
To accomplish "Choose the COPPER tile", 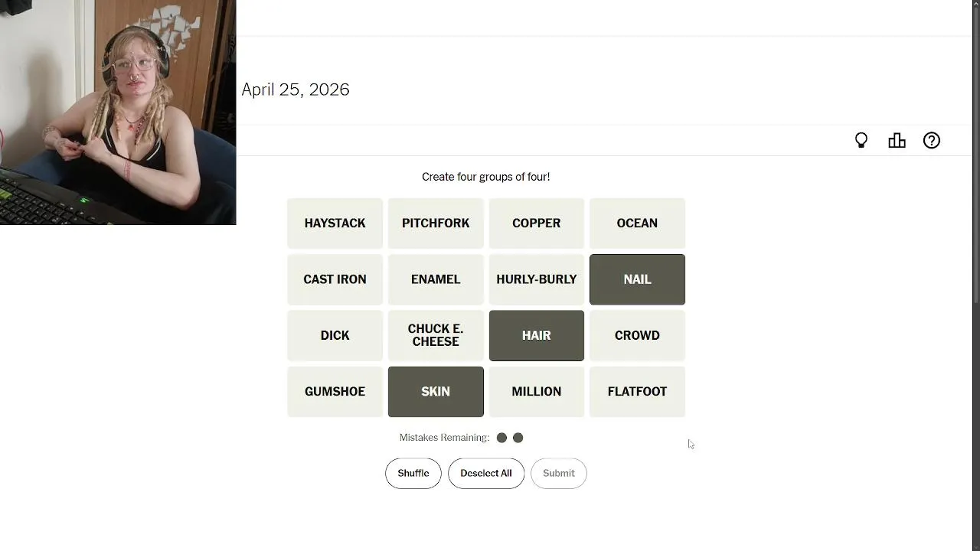I will [536, 223].
